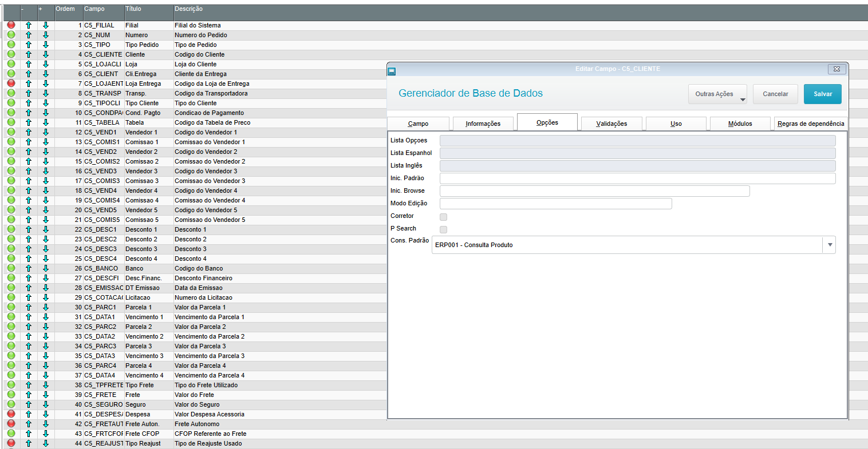The height and width of the screenshot is (449, 868).
Task: Click the Inic. Padrão input field
Action: [637, 178]
